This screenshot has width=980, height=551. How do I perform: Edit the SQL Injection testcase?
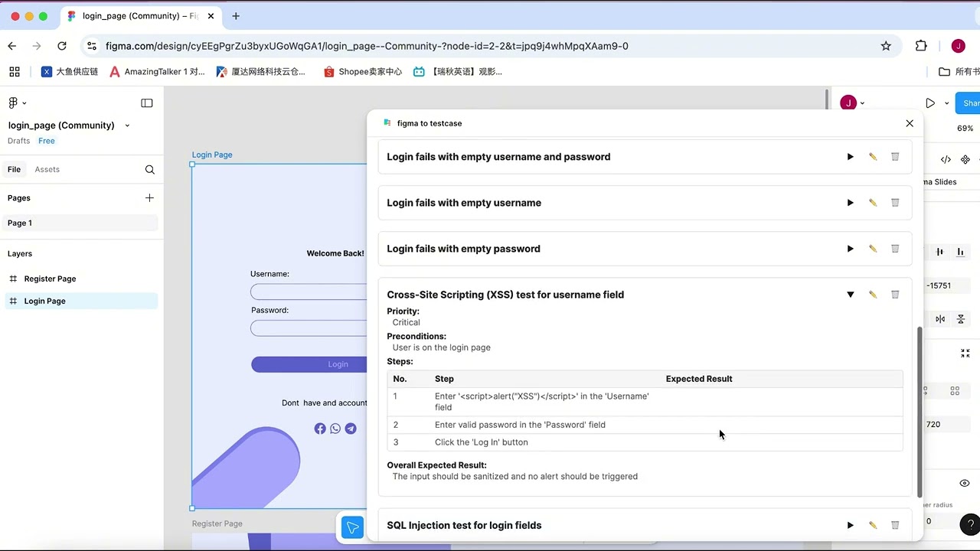(873, 525)
